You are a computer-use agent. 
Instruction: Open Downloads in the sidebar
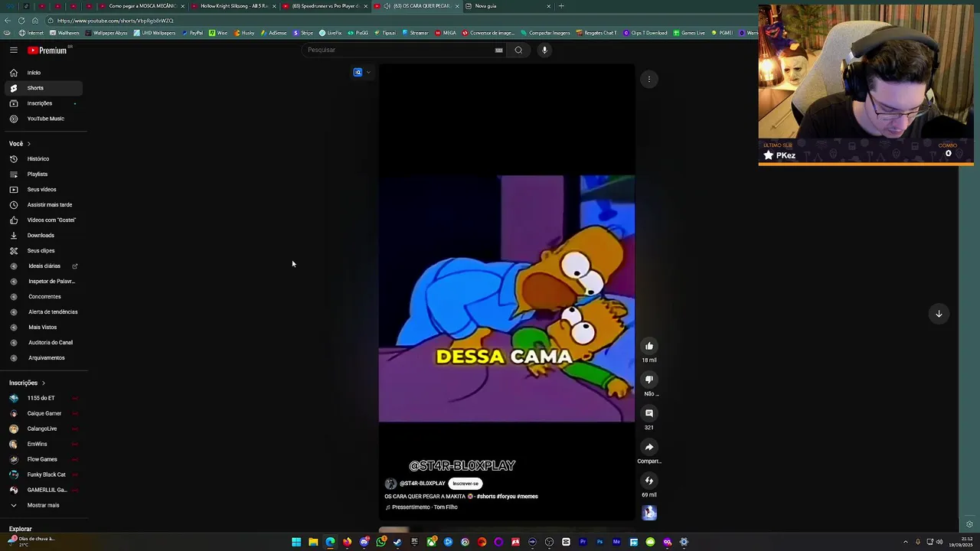44,236
